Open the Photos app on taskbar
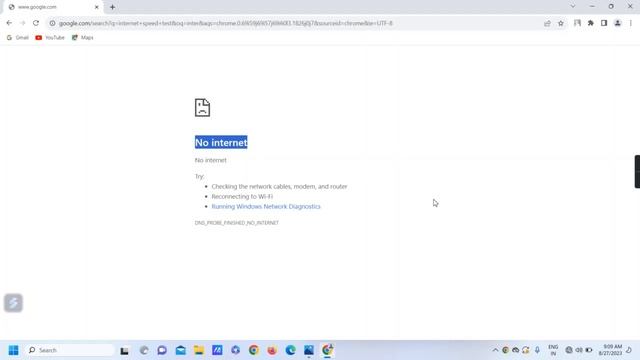 pos(309,350)
